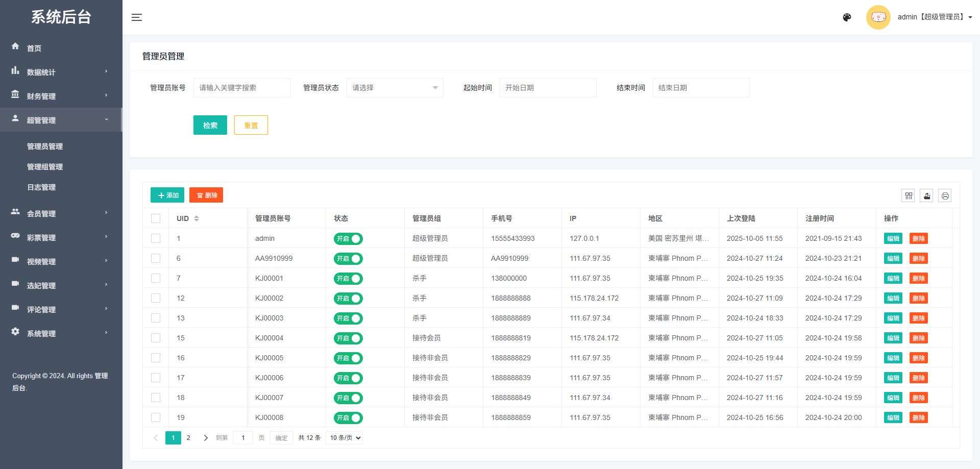
Task: Click the bank icon for 财务管理
Action: click(x=15, y=94)
